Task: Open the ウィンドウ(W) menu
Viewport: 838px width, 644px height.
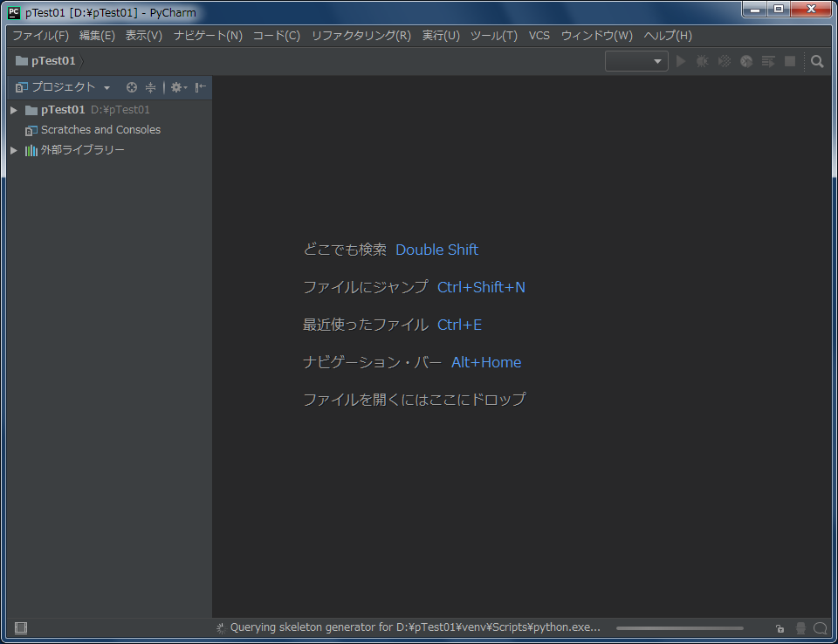Action: coord(597,36)
